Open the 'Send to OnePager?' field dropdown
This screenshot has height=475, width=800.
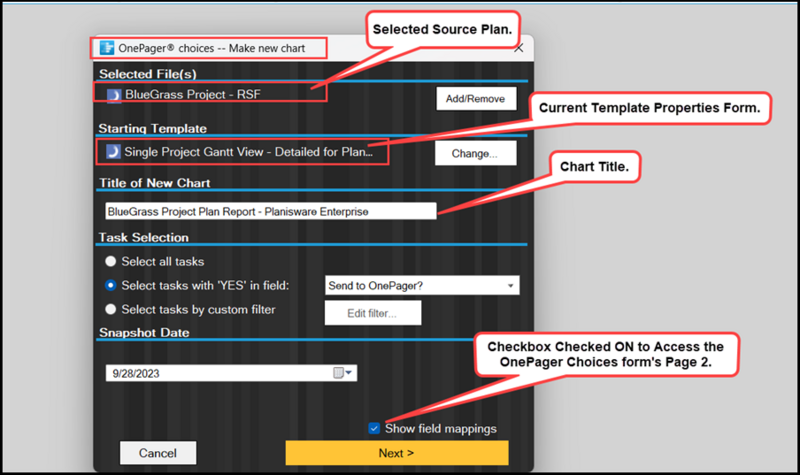tap(510, 286)
